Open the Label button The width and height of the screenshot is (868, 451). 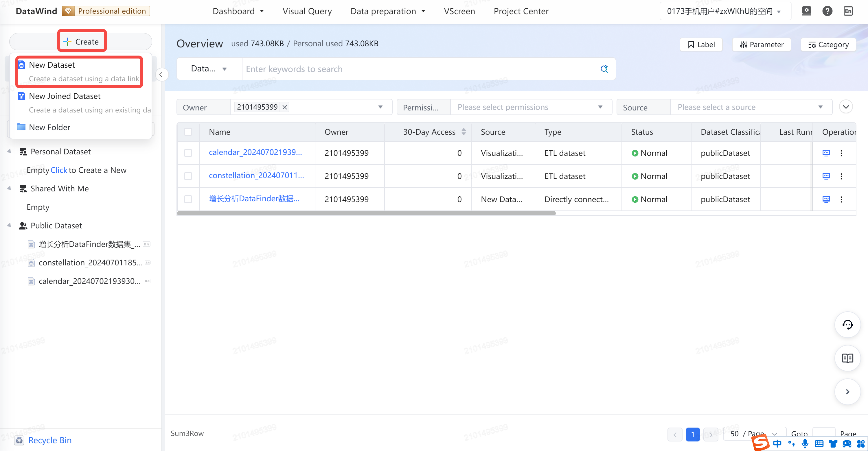click(701, 45)
